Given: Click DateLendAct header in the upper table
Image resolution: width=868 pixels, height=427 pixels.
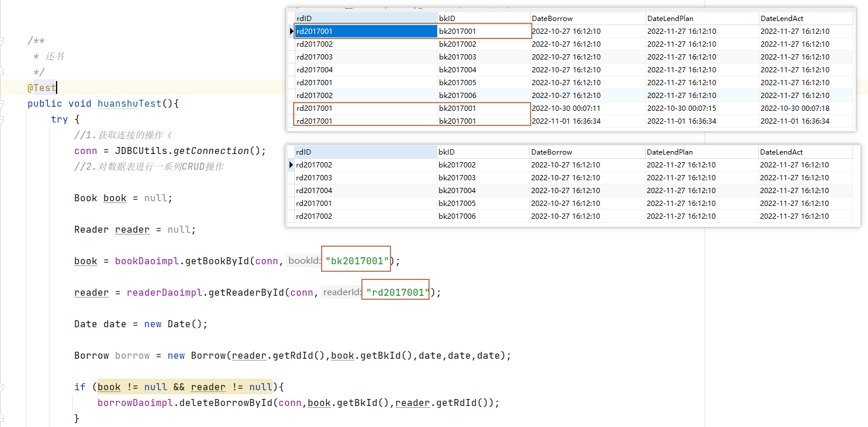Looking at the screenshot, I should pos(806,18).
